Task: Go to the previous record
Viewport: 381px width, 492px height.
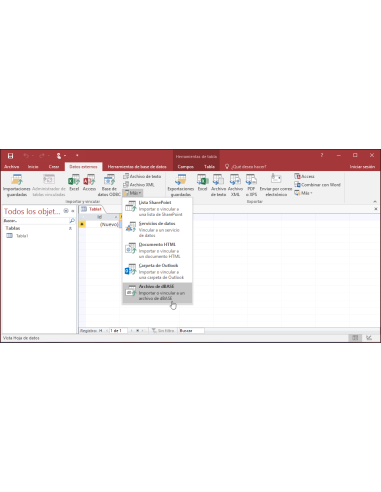Action: [107, 331]
